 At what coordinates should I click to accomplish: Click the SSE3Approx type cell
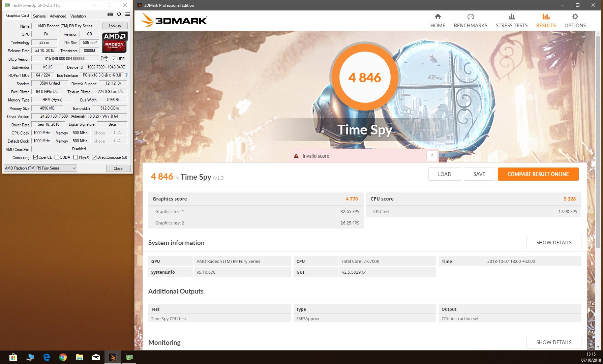pos(365,318)
